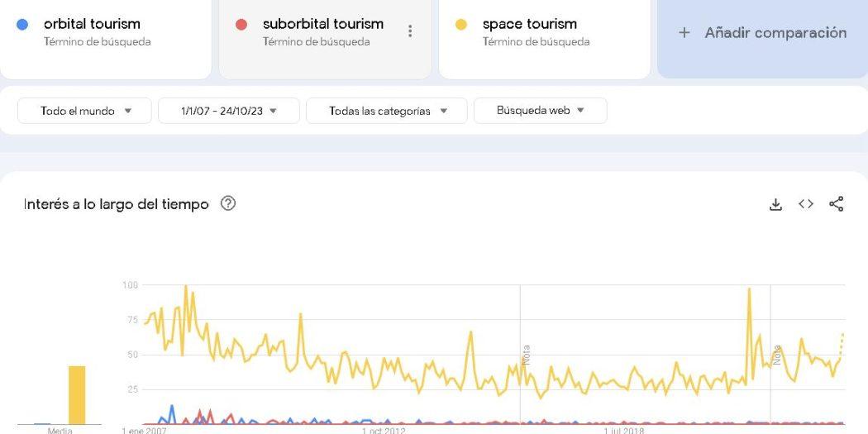This screenshot has height=434, width=868.
Task: Edit the space tourism search term card
Action: click(x=544, y=32)
